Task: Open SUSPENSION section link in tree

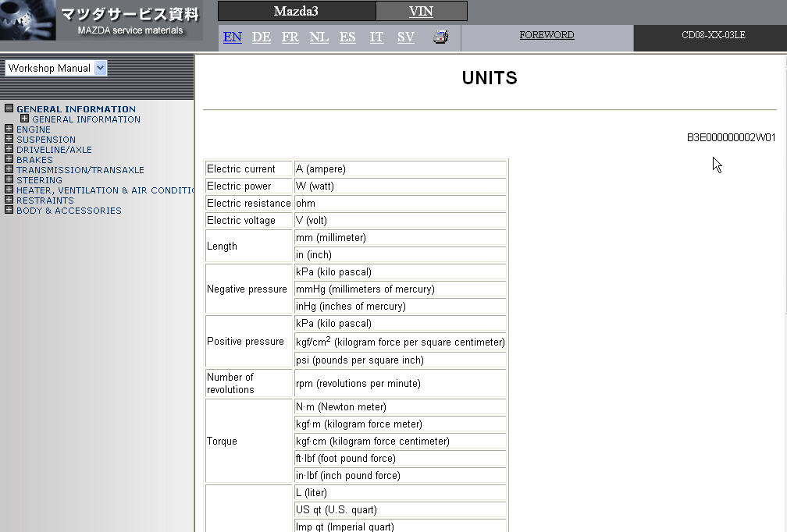Action: 45,140
